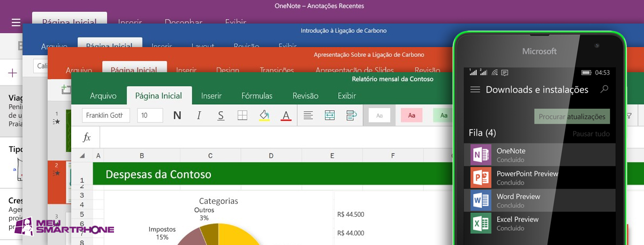Select the white Aa cell style swatch
644x245 pixels.
[x=379, y=115]
